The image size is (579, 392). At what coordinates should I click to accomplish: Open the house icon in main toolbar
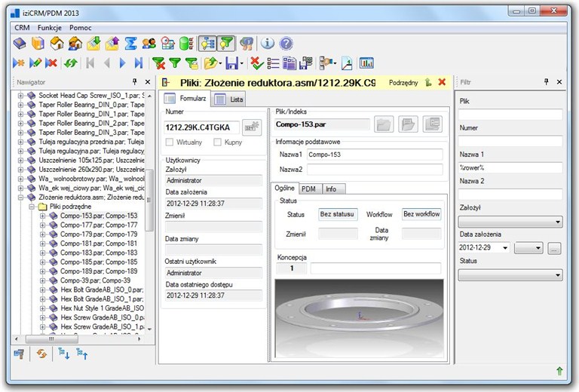[57, 44]
